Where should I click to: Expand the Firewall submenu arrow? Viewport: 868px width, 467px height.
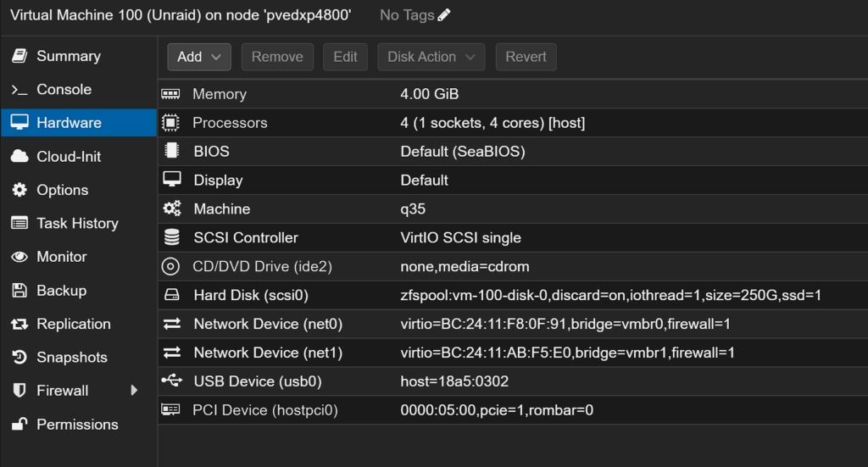click(x=134, y=391)
